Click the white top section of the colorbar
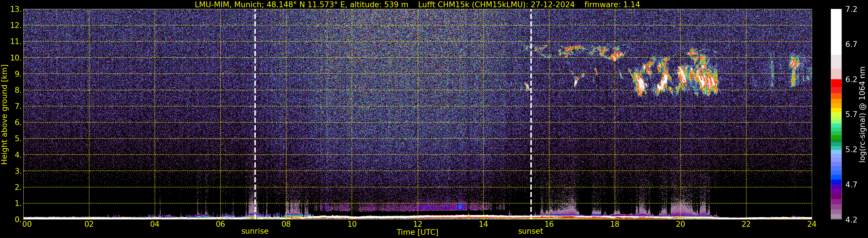Image resolution: width=868 pixels, height=238 pixels. click(836, 32)
